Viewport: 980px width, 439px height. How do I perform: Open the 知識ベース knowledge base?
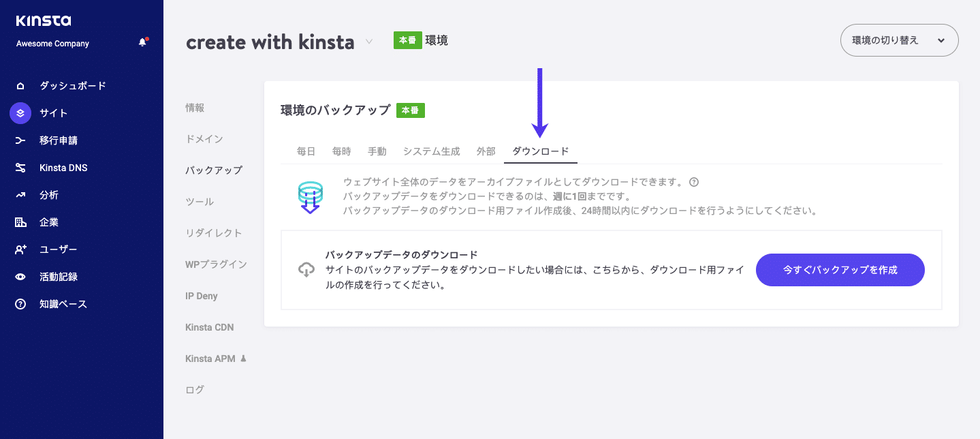(x=20, y=303)
